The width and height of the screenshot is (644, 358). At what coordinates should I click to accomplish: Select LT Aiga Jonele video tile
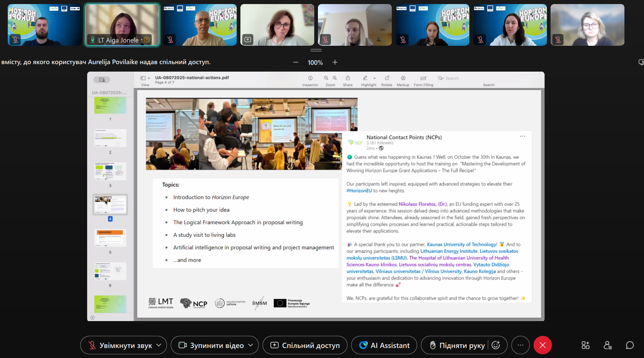pyautogui.click(x=122, y=25)
